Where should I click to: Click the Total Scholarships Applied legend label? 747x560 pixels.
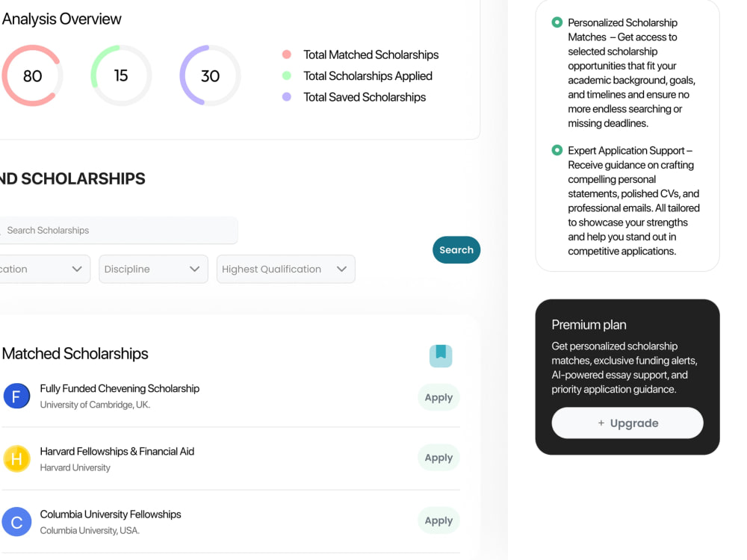(368, 75)
